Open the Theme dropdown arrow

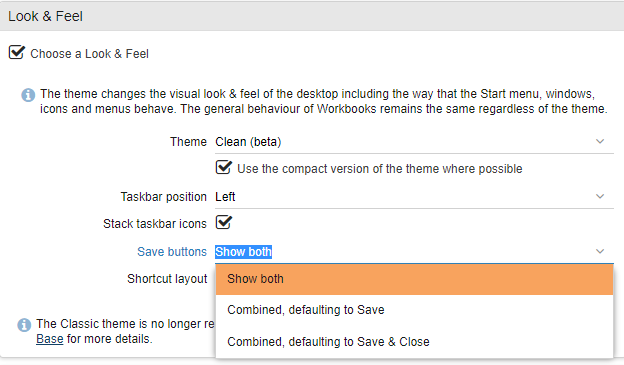tap(600, 141)
